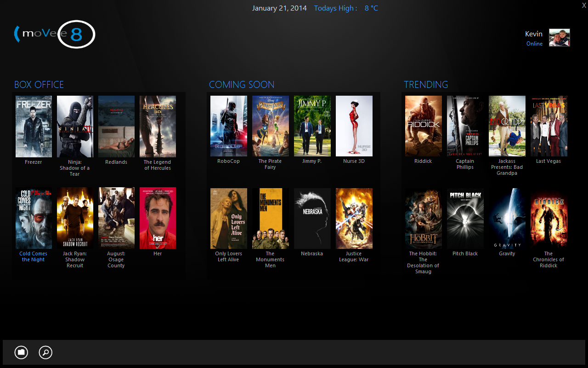This screenshot has width=588, height=368.
Task: Select the Freezer movie poster
Action: tap(34, 126)
